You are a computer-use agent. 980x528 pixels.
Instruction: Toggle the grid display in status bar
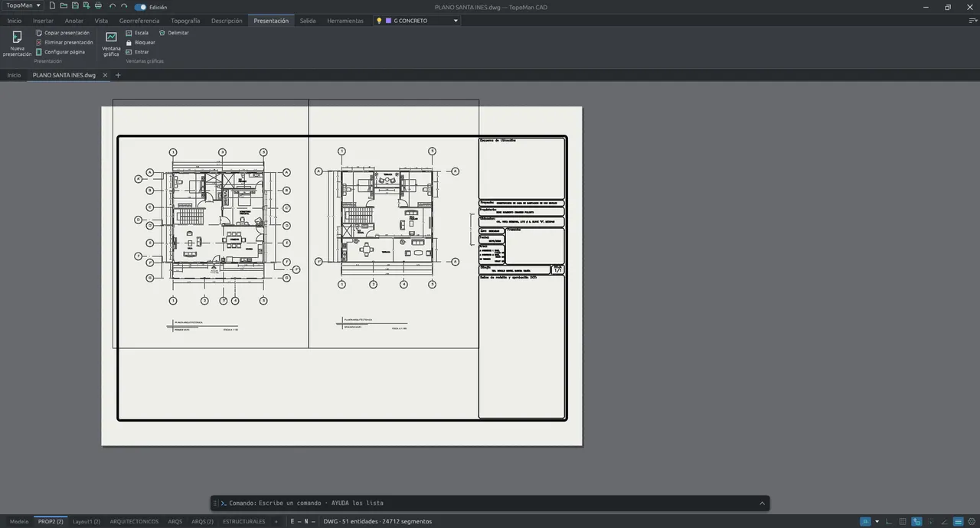903,521
